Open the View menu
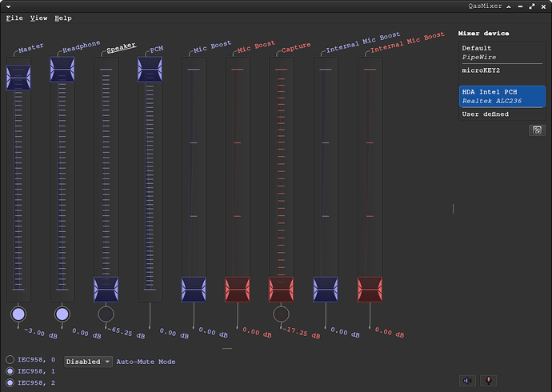 (38, 18)
